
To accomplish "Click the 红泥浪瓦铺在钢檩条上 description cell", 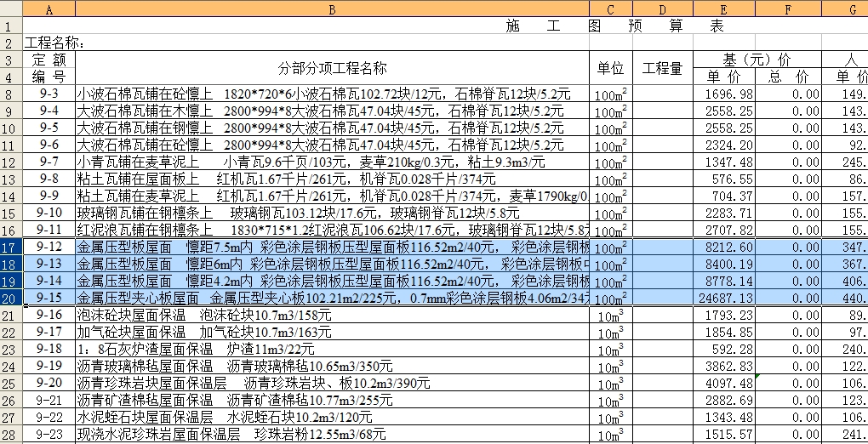I will 332,230.
